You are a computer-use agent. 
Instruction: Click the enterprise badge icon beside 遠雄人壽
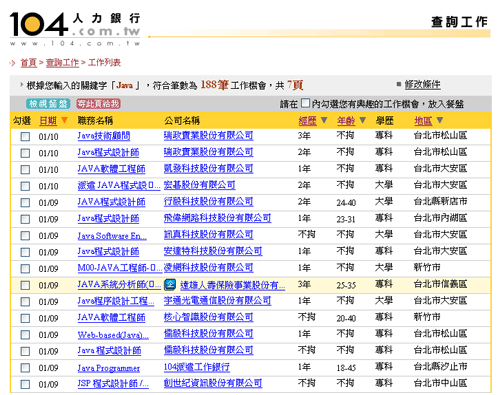coord(170,285)
